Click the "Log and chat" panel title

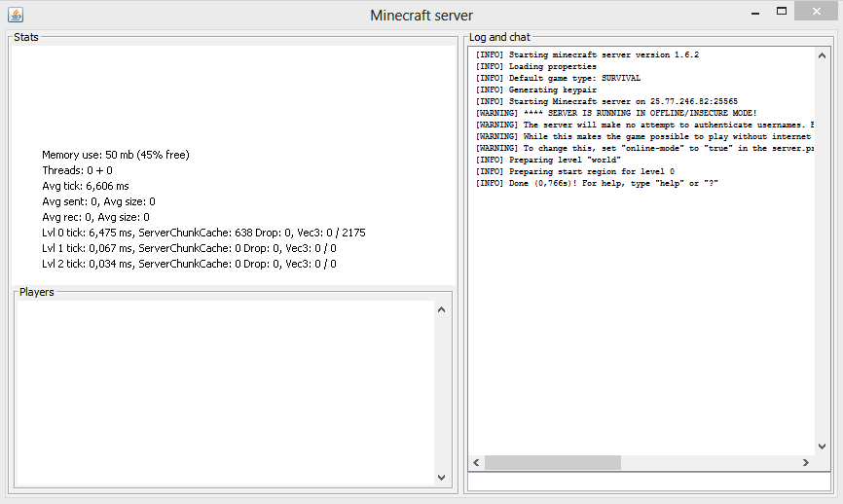[x=499, y=37]
